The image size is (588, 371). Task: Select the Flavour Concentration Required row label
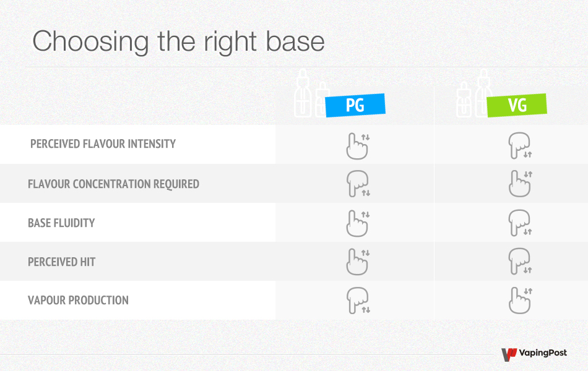(113, 184)
